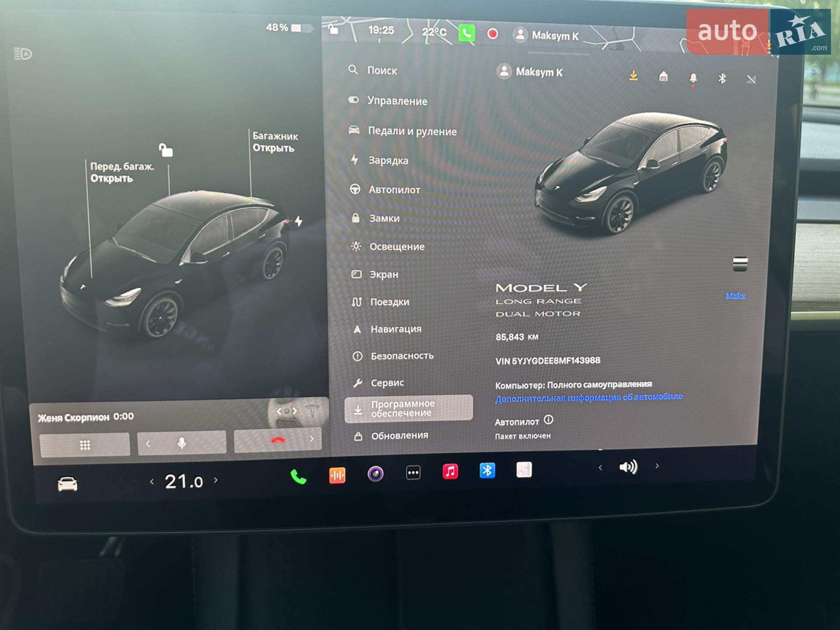
Task: Tap the charge port lightning bolt icon
Action: pyautogui.click(x=298, y=221)
